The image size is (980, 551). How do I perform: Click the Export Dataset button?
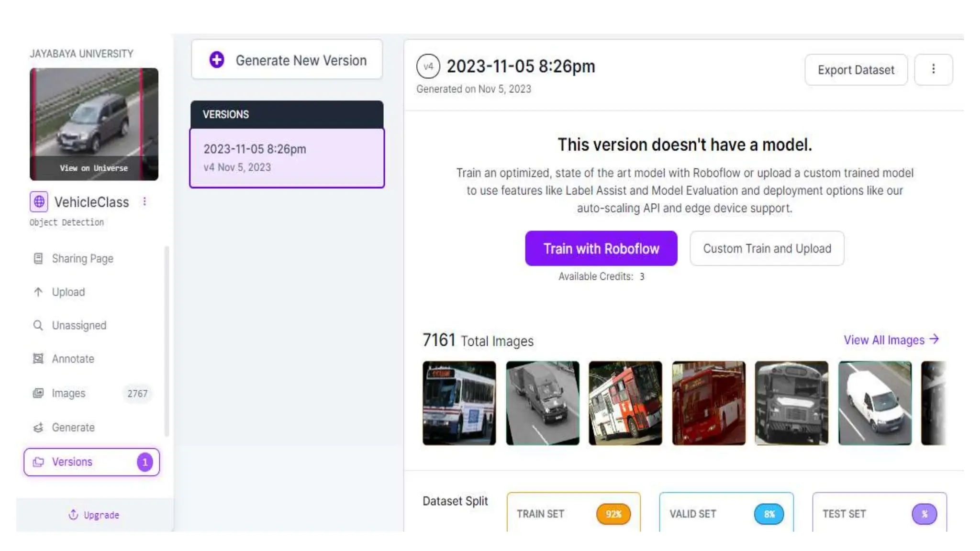[x=856, y=70]
